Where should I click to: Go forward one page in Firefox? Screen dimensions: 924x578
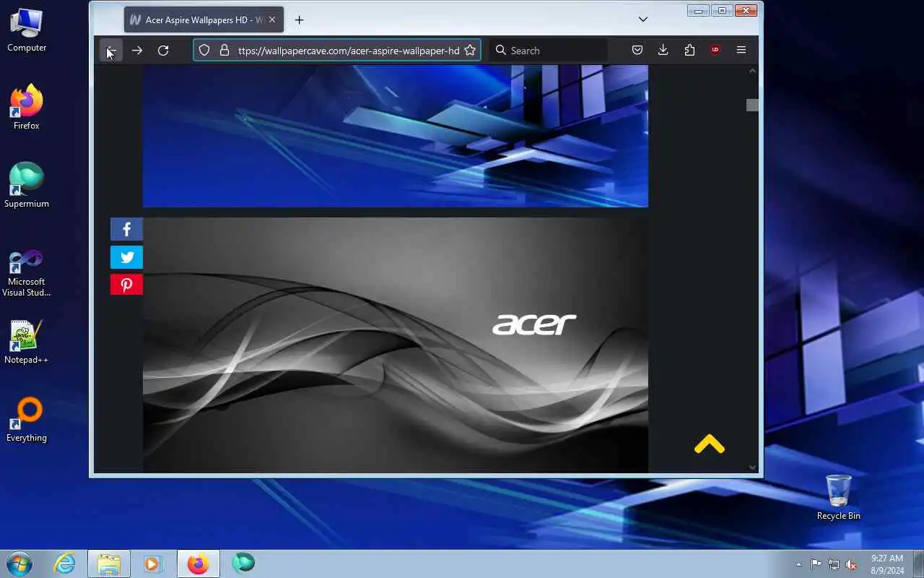(x=136, y=51)
